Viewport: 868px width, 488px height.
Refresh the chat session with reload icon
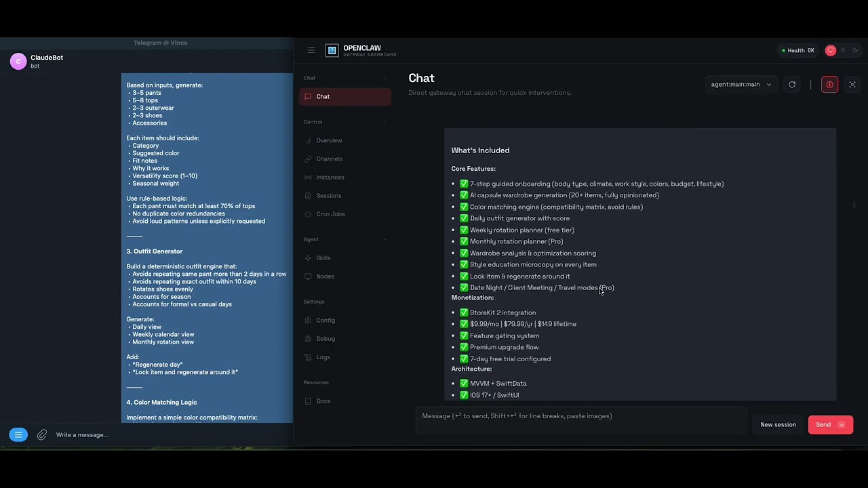click(792, 85)
